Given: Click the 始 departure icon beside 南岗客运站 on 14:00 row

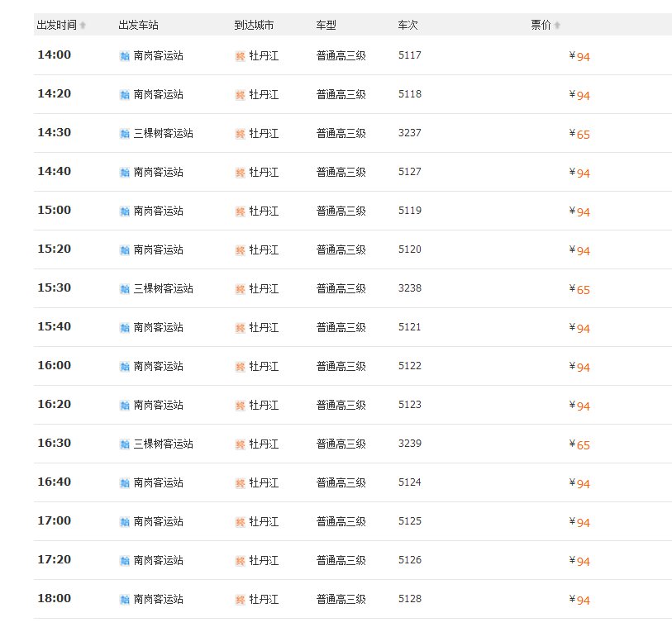Looking at the screenshot, I should (125, 55).
